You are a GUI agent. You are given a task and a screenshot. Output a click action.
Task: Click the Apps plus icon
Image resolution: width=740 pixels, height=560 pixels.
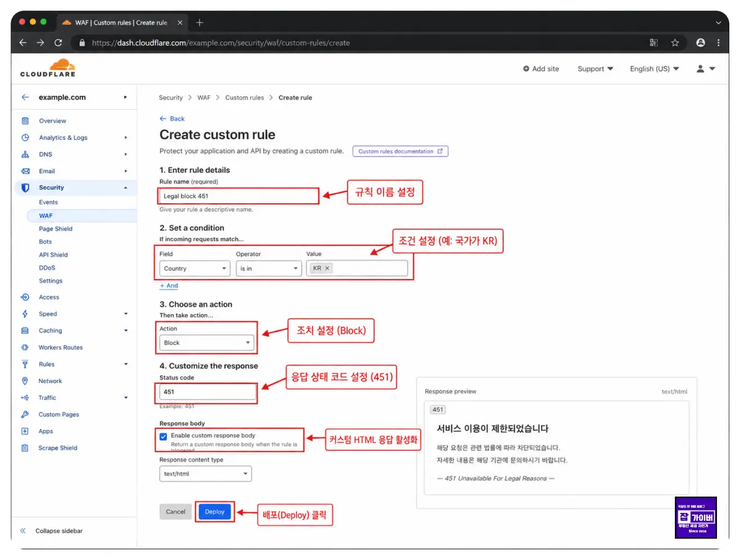tap(25, 431)
